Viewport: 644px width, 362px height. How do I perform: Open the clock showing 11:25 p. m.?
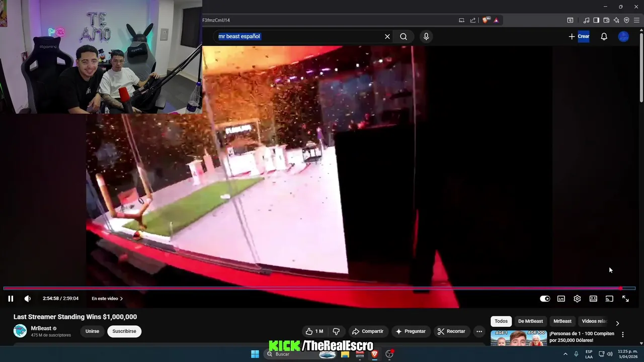pyautogui.click(x=627, y=354)
